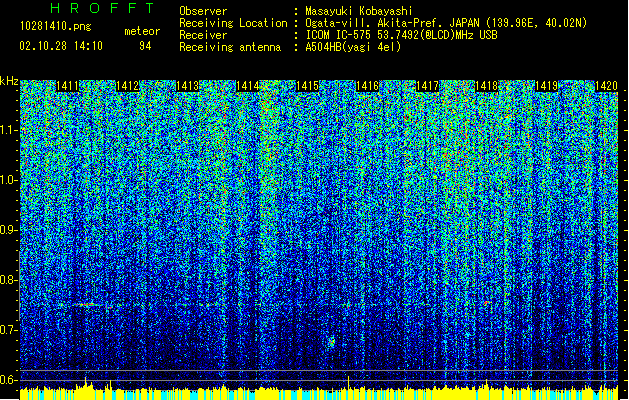Select the file name 10281410.png

pos(55,27)
